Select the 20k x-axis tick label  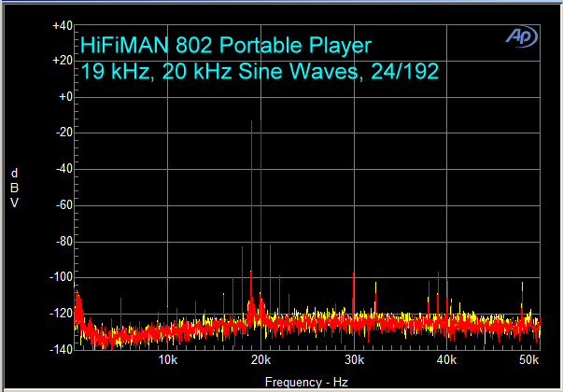pos(260,361)
